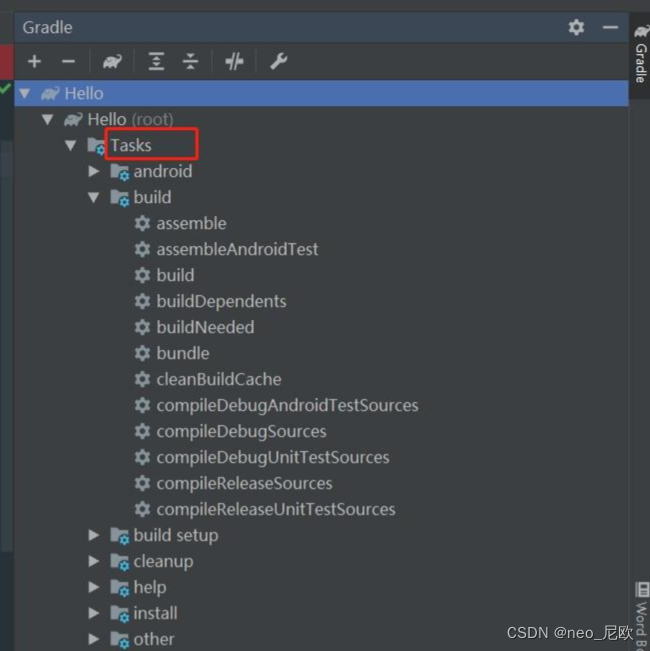650x651 pixels.
Task: Collapse the top Hello project node
Action: [x=25, y=93]
